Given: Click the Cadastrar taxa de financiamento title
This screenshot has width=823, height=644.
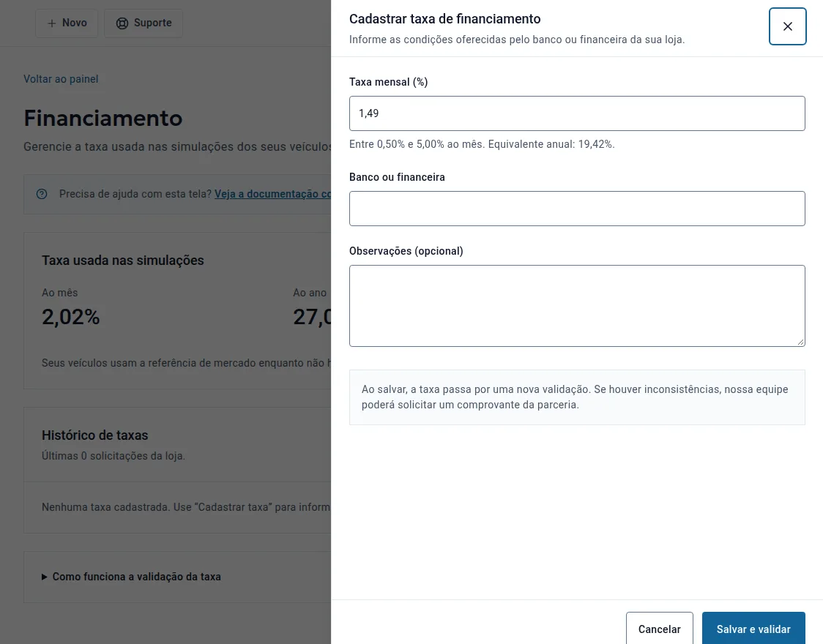Looking at the screenshot, I should click(444, 19).
